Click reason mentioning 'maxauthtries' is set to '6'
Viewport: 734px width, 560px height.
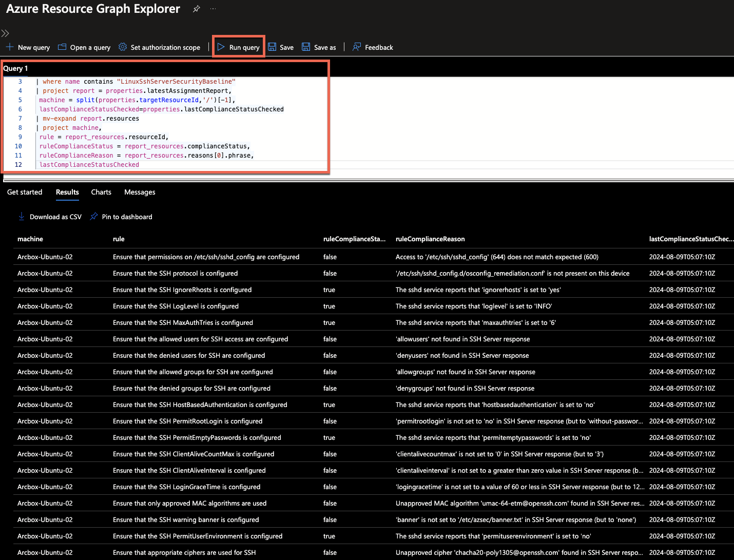click(x=476, y=323)
